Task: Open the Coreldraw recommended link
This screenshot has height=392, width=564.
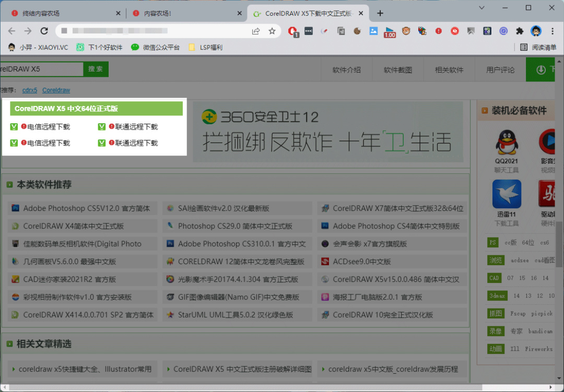Action: [x=56, y=90]
